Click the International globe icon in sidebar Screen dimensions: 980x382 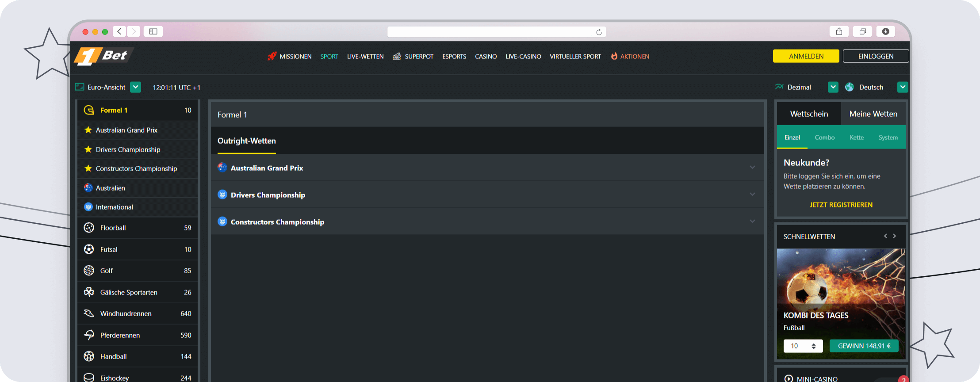pos(88,207)
